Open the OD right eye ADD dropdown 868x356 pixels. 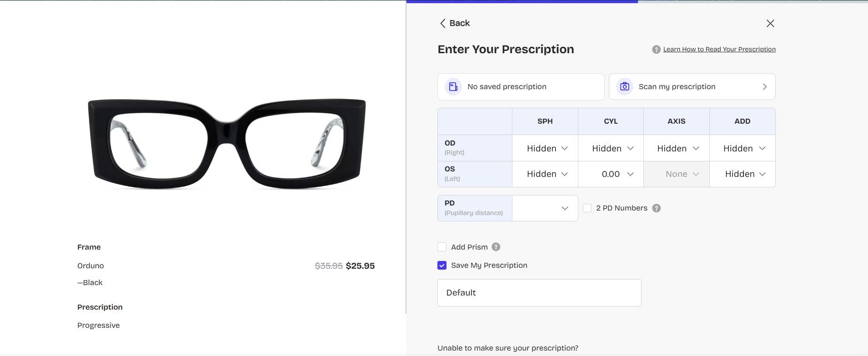click(743, 148)
